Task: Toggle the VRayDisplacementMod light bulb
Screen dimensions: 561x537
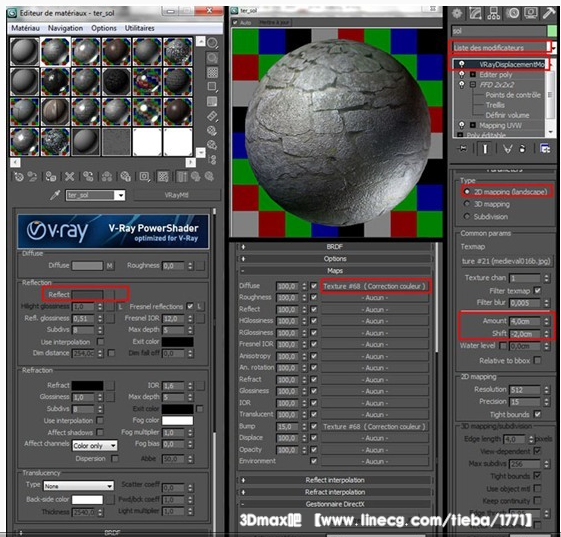Action: [x=462, y=64]
